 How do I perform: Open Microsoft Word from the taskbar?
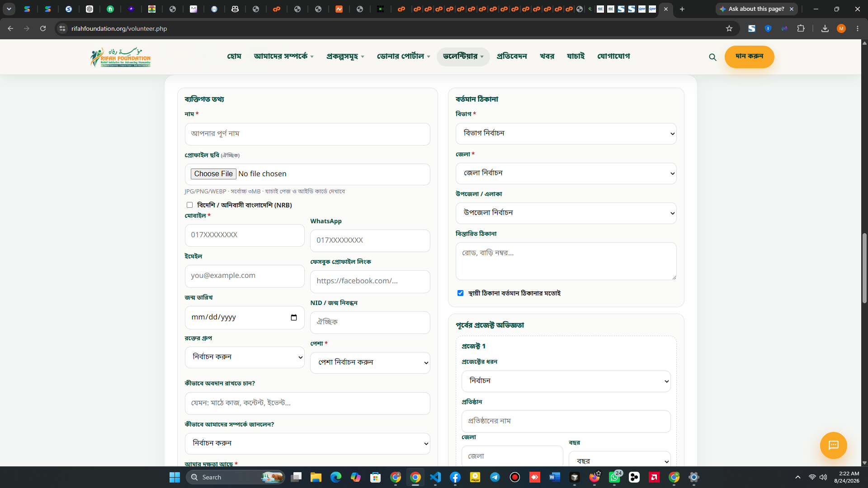(x=555, y=477)
